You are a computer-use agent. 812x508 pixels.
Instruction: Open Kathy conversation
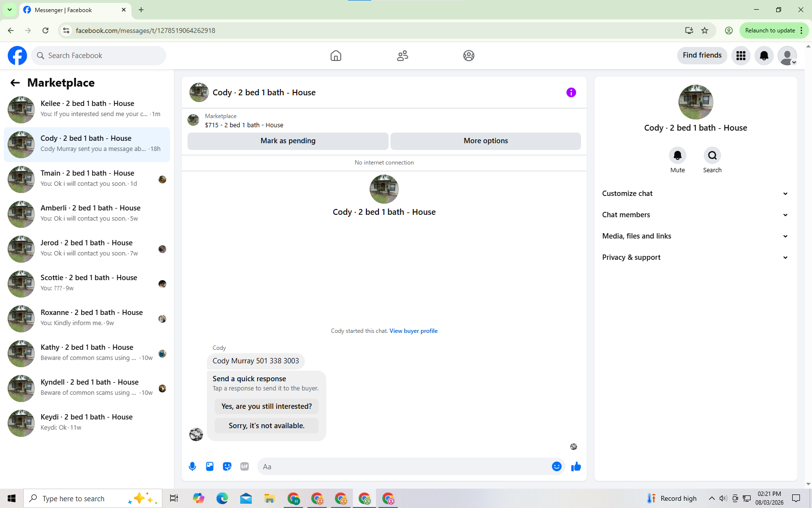(87, 353)
